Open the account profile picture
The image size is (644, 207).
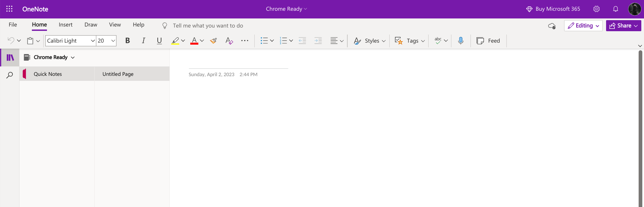(635, 9)
